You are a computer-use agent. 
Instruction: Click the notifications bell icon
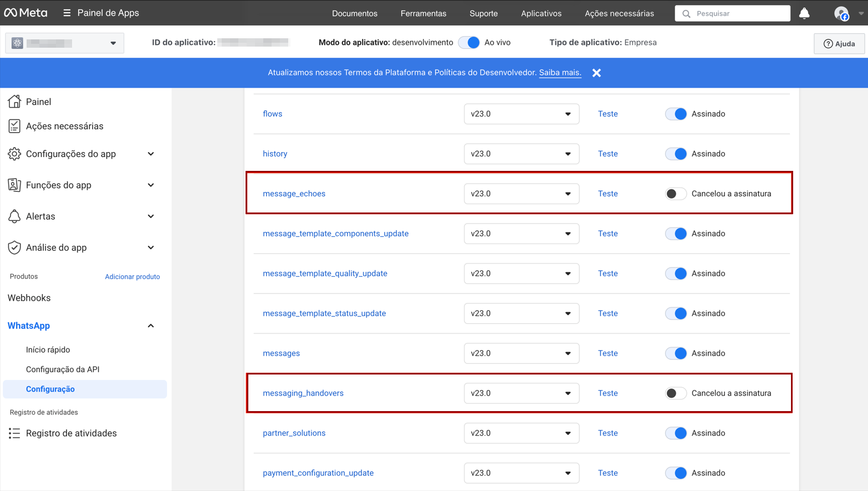[804, 13]
